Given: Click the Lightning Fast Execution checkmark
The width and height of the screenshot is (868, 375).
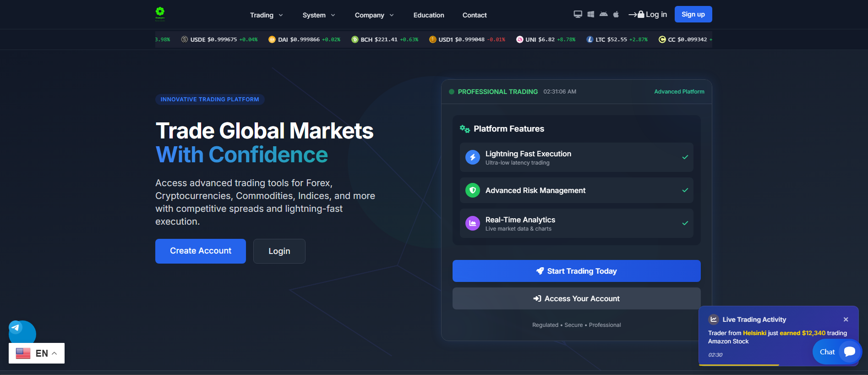Looking at the screenshot, I should click(685, 157).
